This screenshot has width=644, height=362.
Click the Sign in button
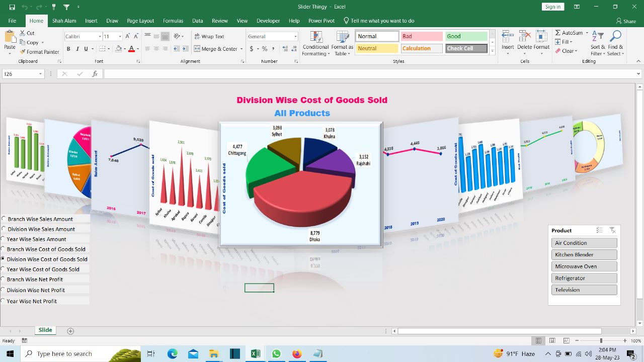[x=552, y=7]
